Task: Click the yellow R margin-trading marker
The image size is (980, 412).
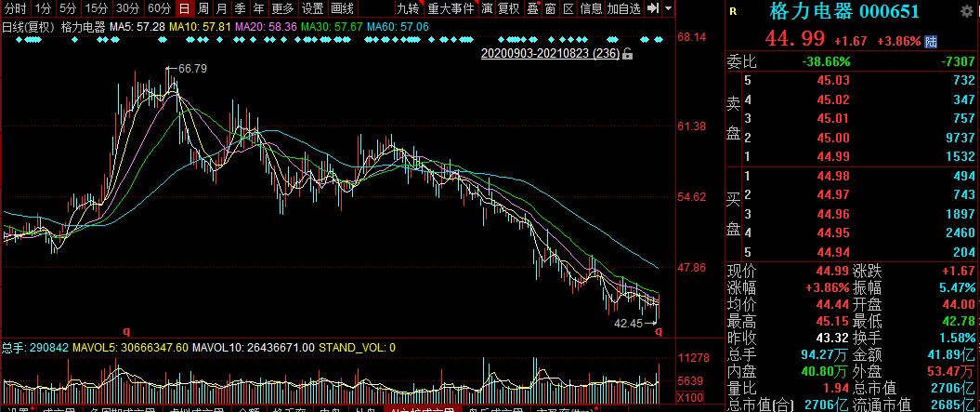Action: click(734, 12)
